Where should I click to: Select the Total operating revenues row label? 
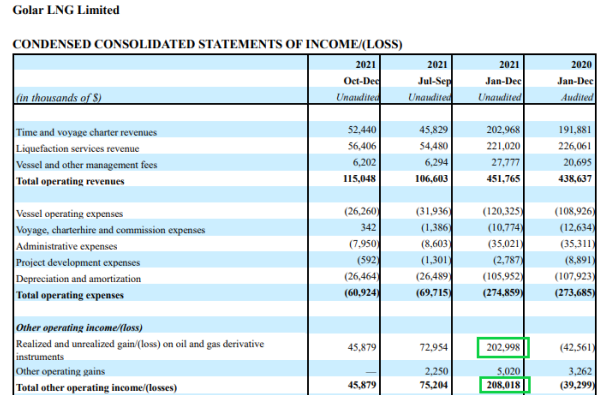click(x=70, y=181)
